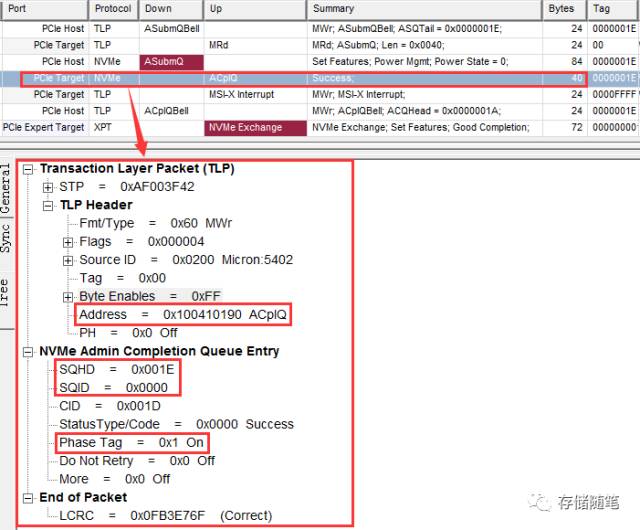Select the MRd ASubmQ row

(320, 45)
